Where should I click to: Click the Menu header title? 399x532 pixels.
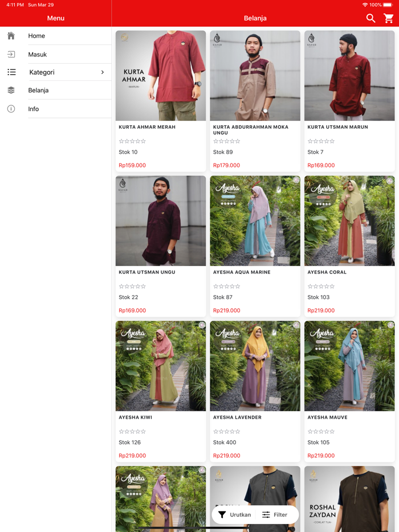[x=56, y=18]
